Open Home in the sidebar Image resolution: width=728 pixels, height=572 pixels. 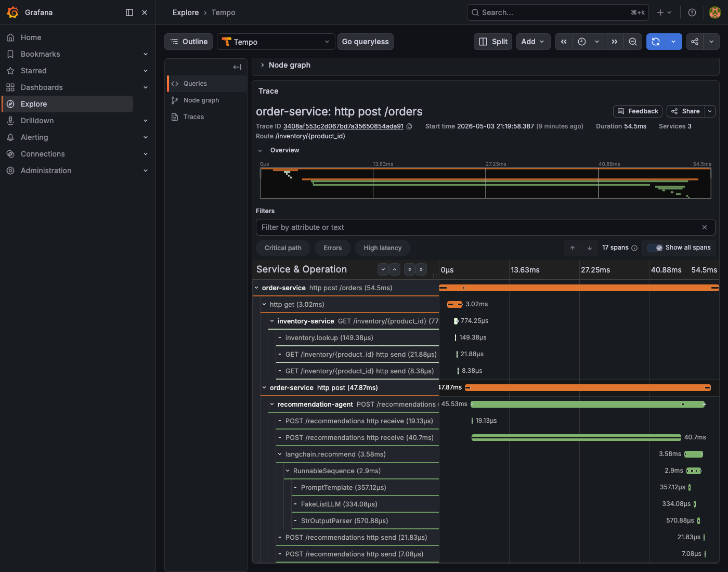coord(31,37)
